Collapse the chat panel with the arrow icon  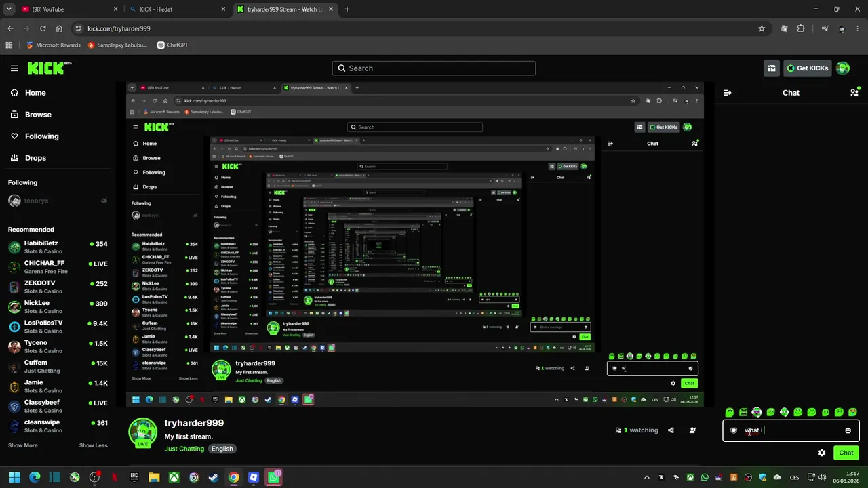point(728,93)
